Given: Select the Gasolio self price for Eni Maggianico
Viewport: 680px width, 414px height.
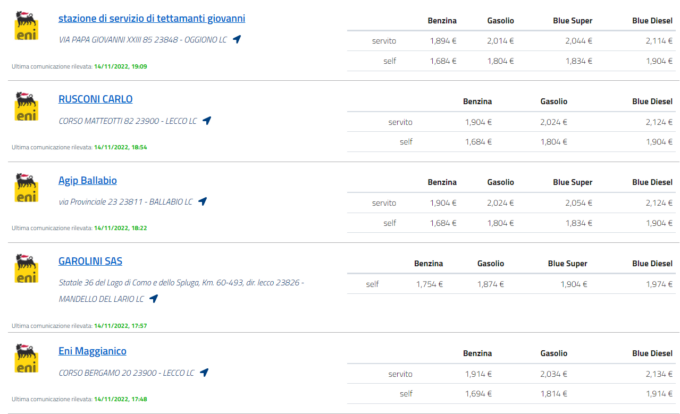Looking at the screenshot, I should (x=553, y=394).
